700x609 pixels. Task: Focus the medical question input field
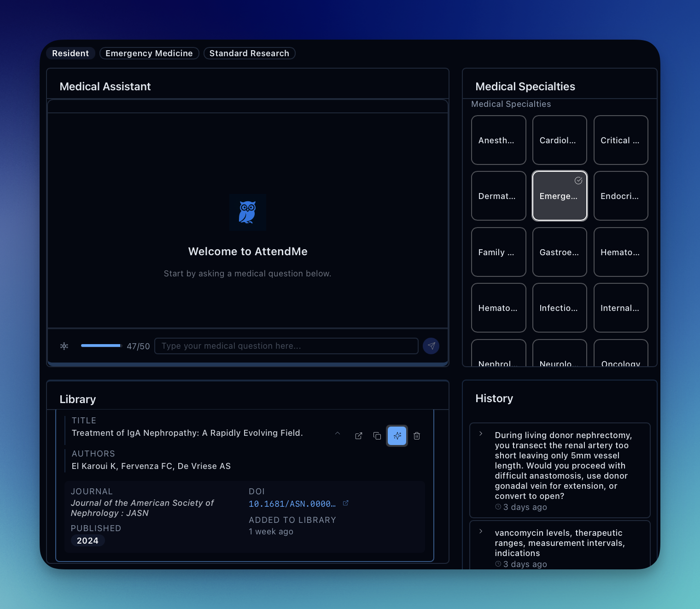tap(286, 346)
